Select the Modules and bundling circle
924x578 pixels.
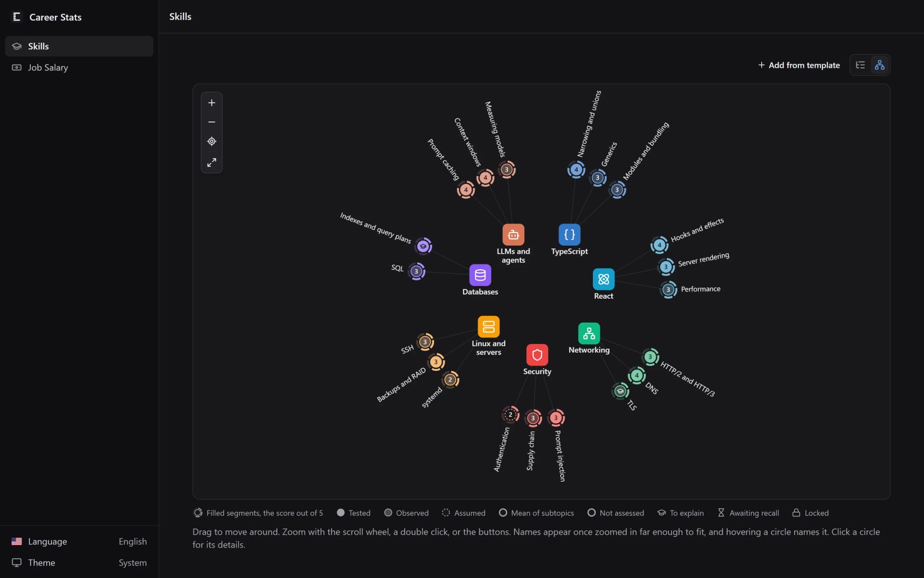[x=617, y=190]
